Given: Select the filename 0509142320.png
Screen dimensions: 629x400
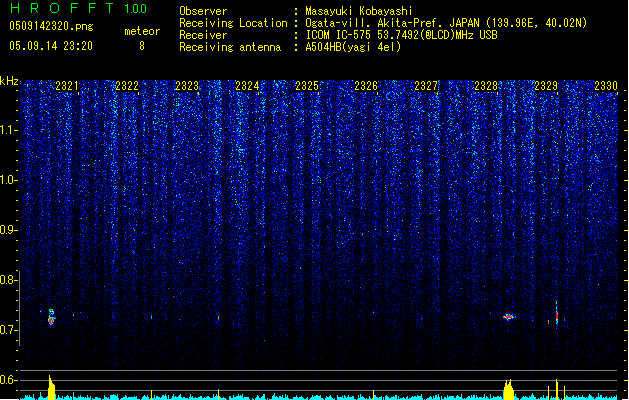Looking at the screenshot, I should pyautogui.click(x=51, y=26).
